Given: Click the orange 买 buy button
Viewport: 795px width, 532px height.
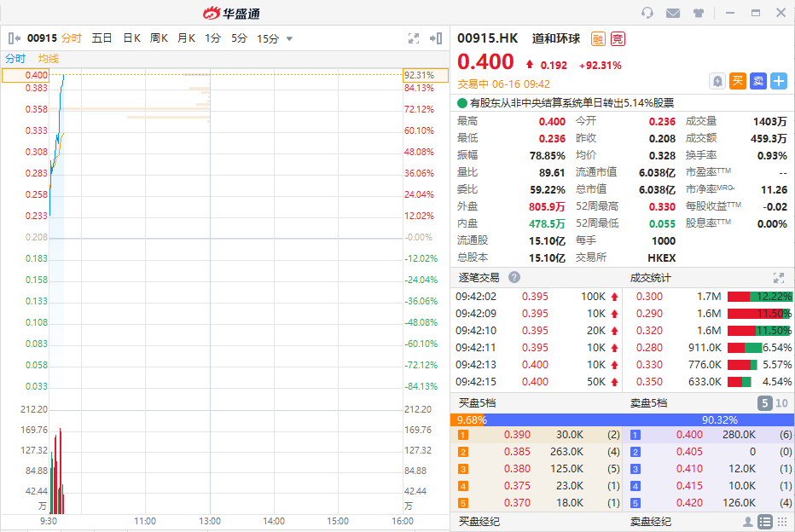Looking at the screenshot, I should point(737,81).
